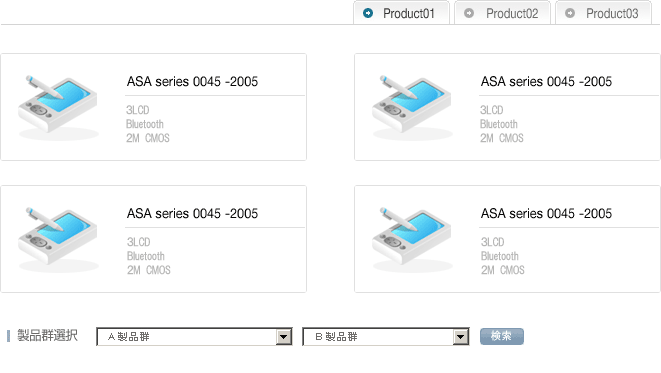The width and height of the screenshot is (661, 373).
Task: Open the bottom-left PDA device image
Action: [58, 239]
